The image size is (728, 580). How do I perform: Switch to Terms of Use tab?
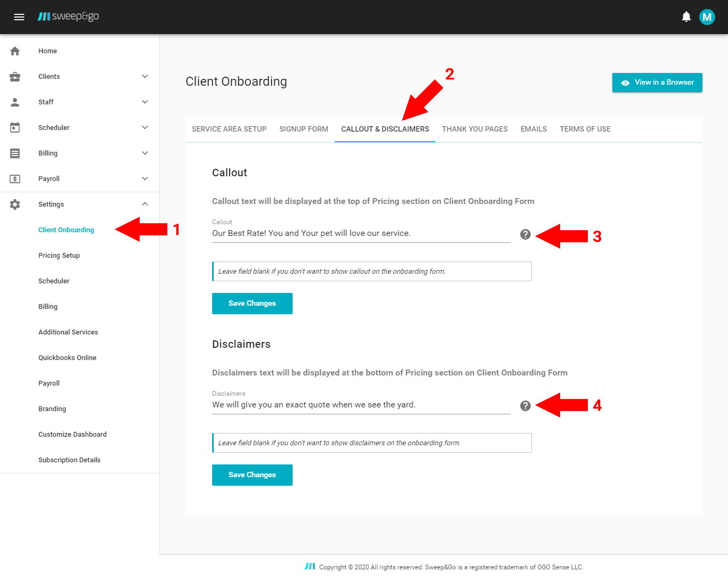pyautogui.click(x=585, y=129)
